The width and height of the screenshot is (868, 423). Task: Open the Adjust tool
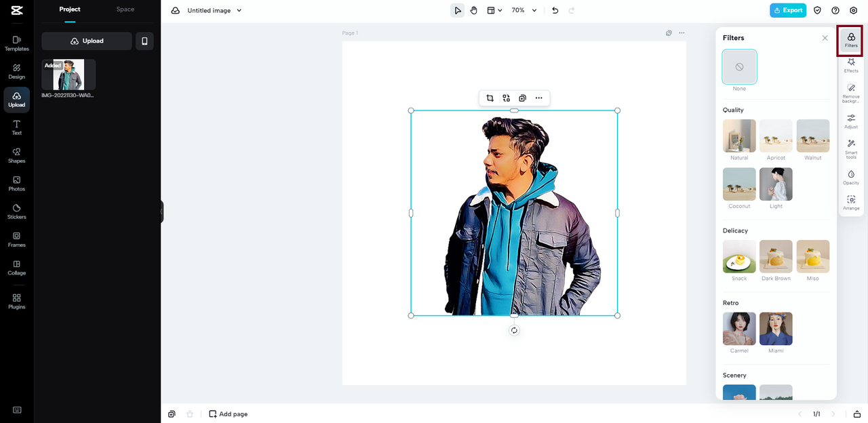(x=851, y=121)
